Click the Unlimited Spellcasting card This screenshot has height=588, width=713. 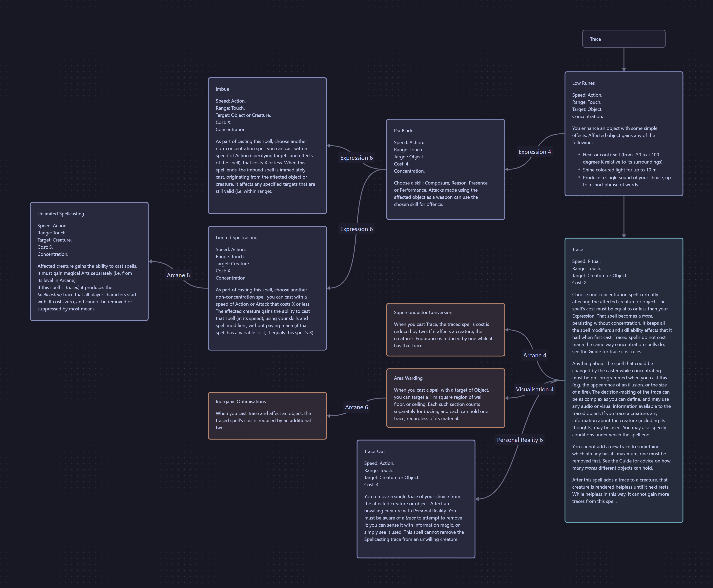(89, 261)
